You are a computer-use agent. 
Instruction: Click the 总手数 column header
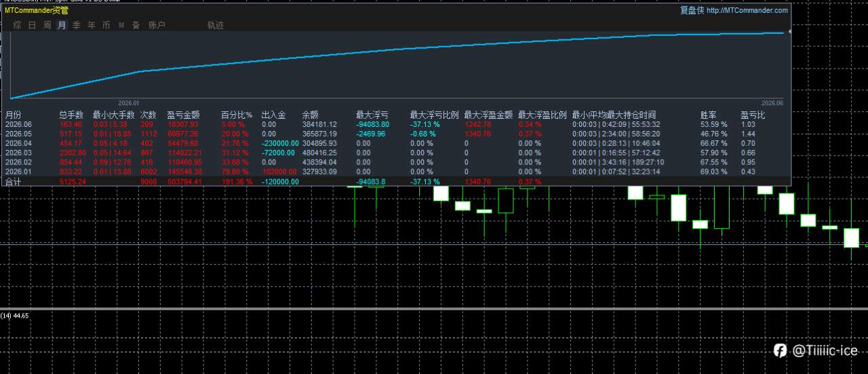pyautogui.click(x=71, y=115)
